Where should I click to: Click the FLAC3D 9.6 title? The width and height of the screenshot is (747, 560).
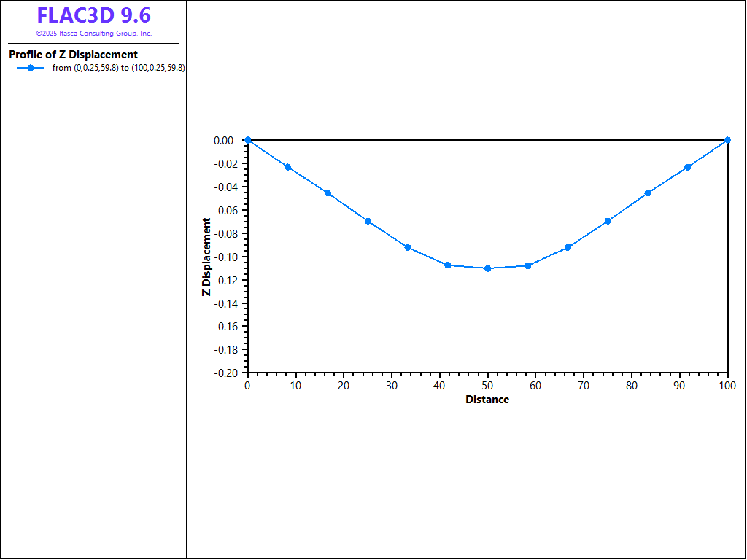[x=94, y=15]
